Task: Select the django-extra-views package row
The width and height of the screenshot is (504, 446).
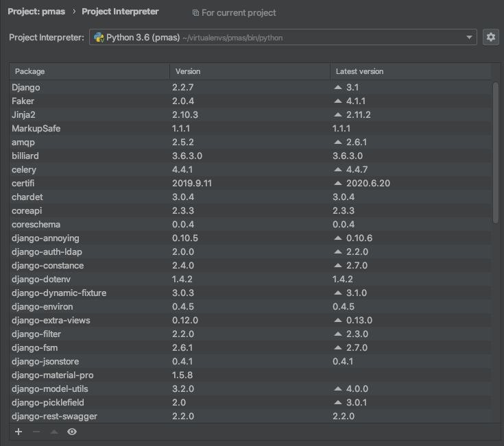Action: pos(250,320)
